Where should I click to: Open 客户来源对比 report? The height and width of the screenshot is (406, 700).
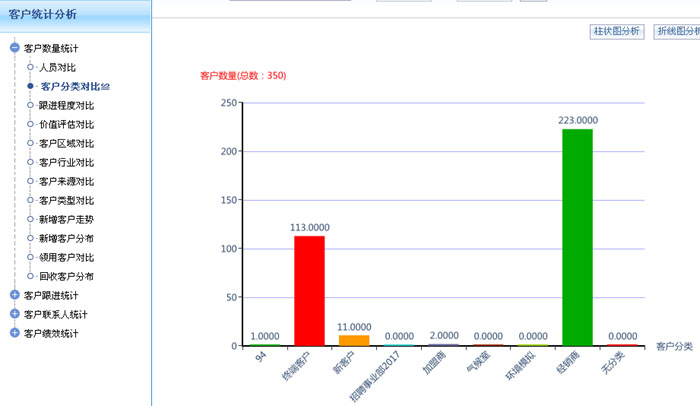click(x=66, y=181)
